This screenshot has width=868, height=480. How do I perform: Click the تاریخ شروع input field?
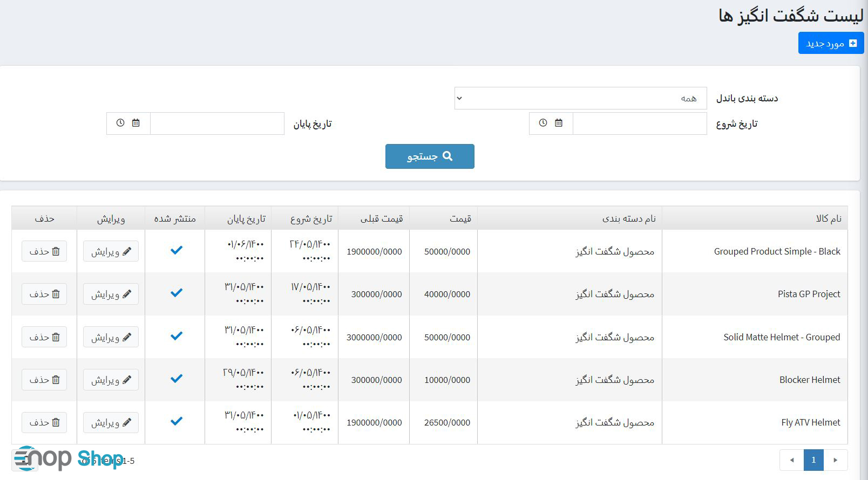[x=640, y=124]
